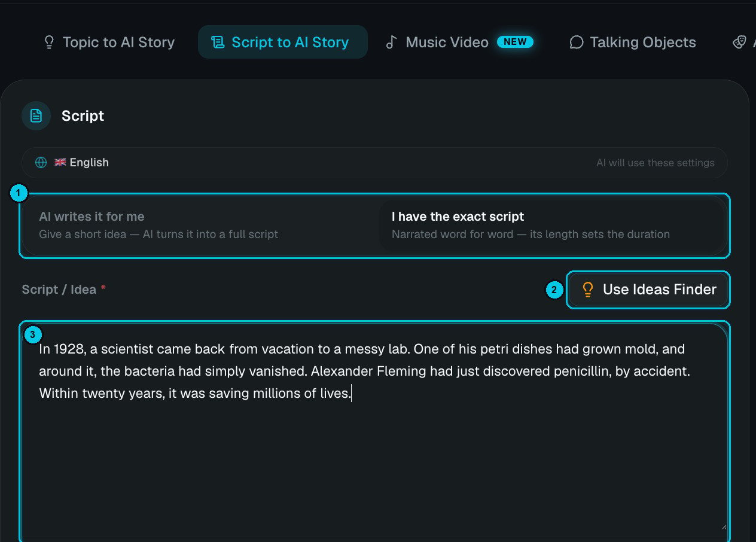Image resolution: width=756 pixels, height=542 pixels.
Task: Click the music note icon beside Music Video
Action: [x=391, y=42]
